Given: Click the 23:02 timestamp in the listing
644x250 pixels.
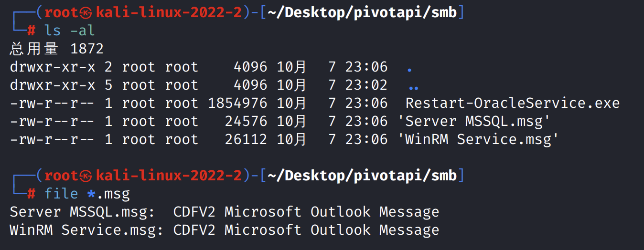Looking at the screenshot, I should click(x=366, y=85).
